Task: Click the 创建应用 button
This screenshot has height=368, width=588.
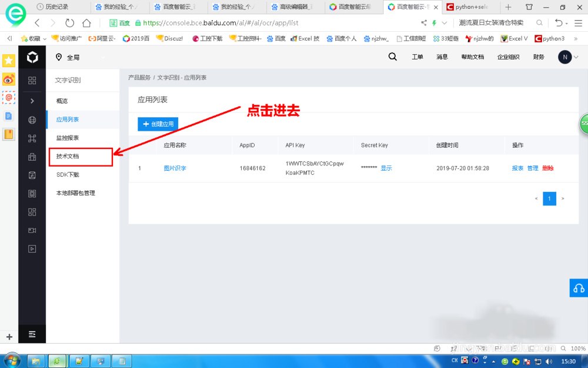Action: click(x=158, y=124)
